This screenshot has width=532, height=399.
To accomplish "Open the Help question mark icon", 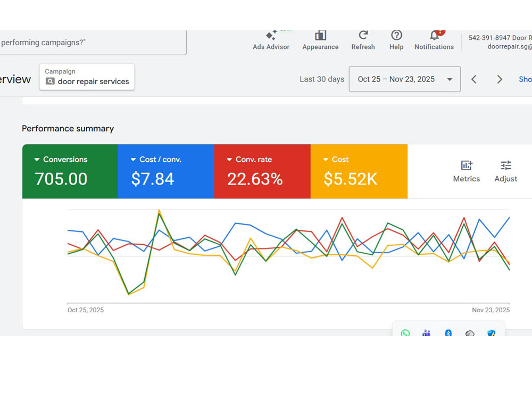I will (x=396, y=35).
